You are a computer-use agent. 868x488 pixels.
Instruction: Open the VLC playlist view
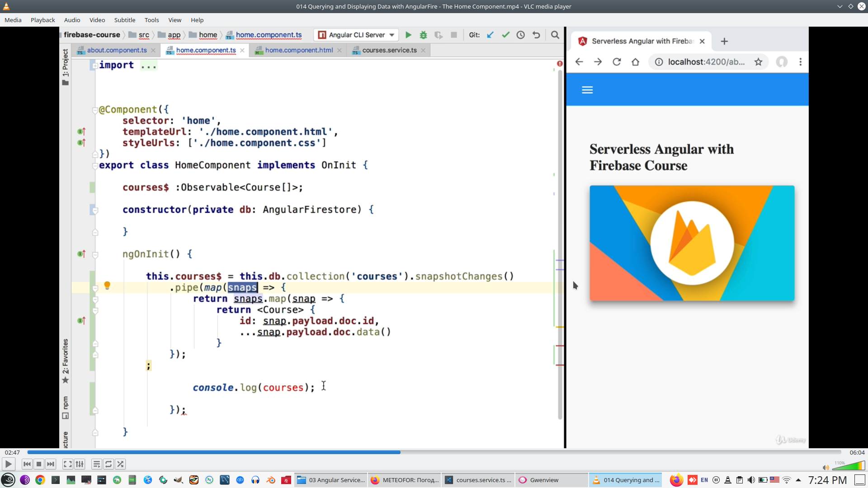coord(96,464)
